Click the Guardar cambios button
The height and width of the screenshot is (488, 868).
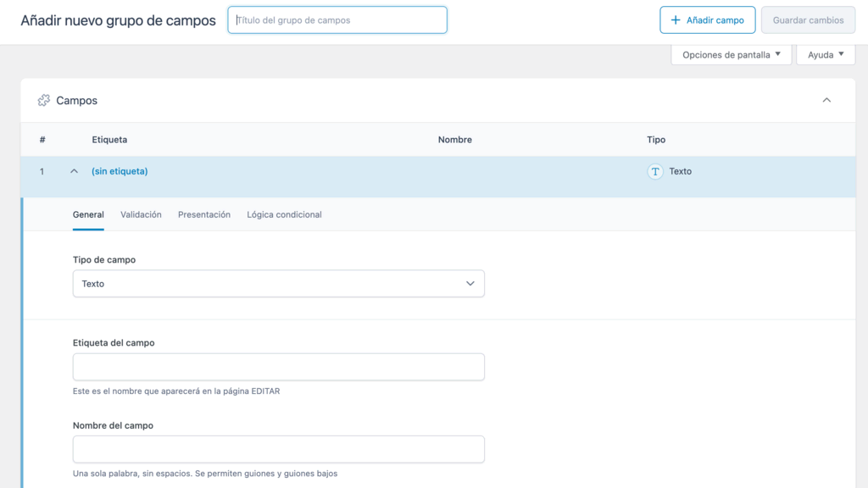pyautogui.click(x=808, y=20)
